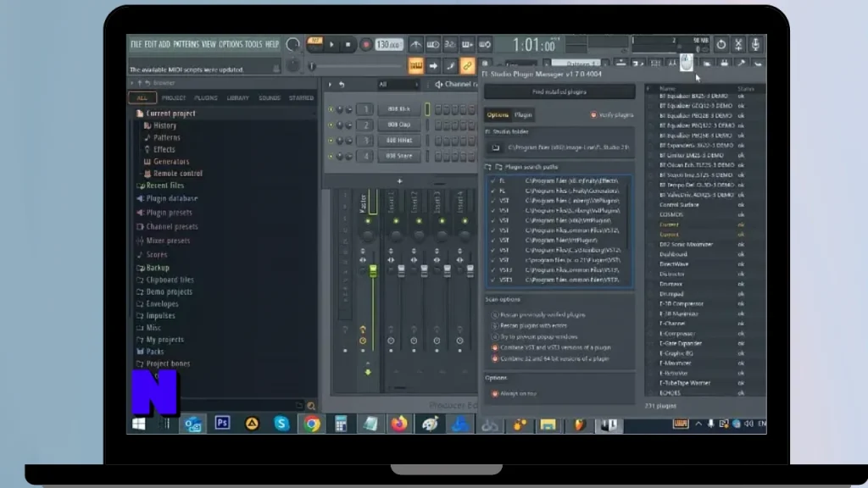This screenshot has height=488, width=868.
Task: Click the tempo 130 BPM display
Action: 388,45
